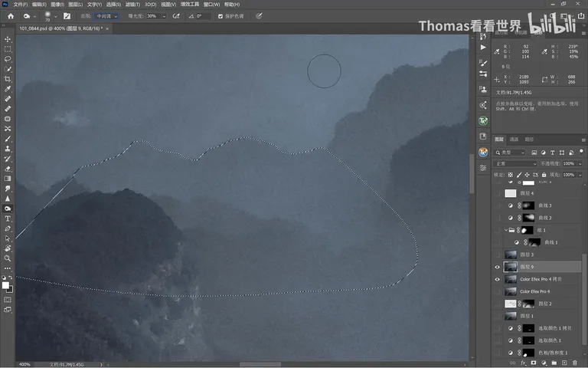
Task: Create a new group folder icon
Action: 554,363
